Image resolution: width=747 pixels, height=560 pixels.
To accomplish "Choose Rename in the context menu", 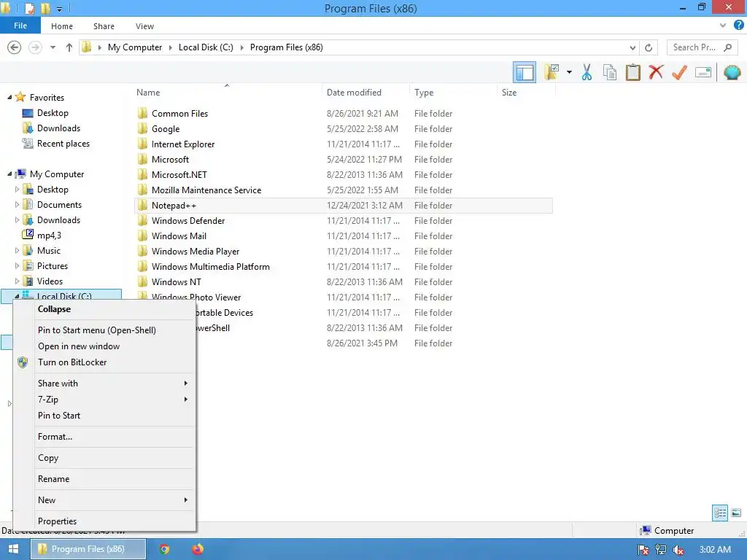I will pyautogui.click(x=115, y=479).
